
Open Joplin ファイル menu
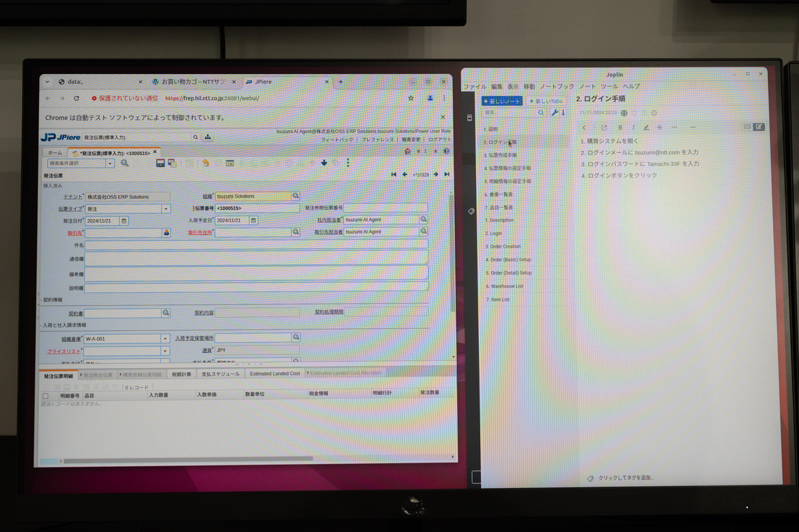click(x=475, y=87)
